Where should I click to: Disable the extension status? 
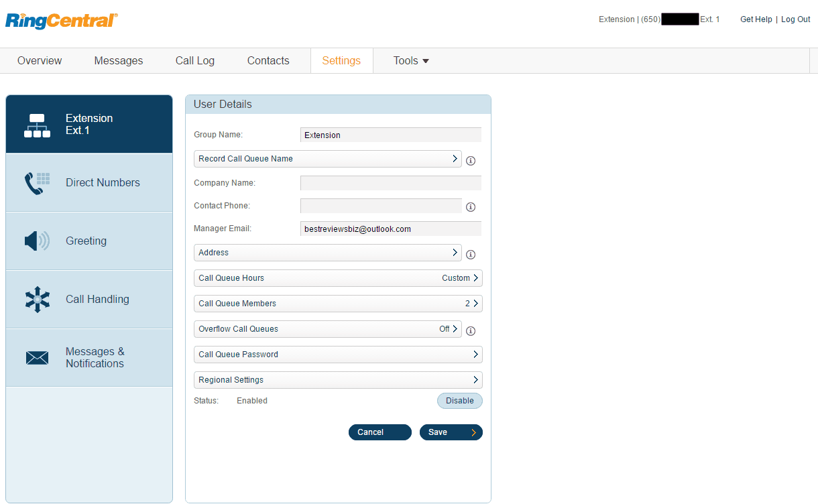pos(459,400)
